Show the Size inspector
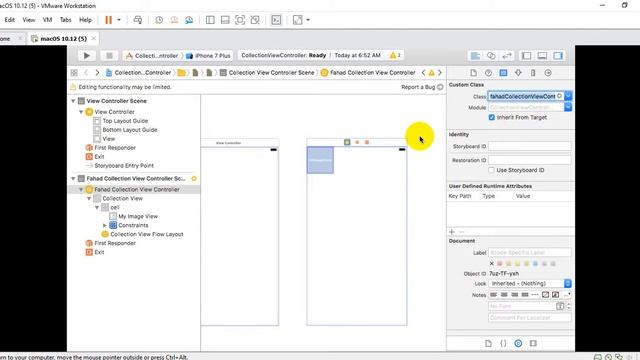Screen dimensions: 640x360 [533, 73]
